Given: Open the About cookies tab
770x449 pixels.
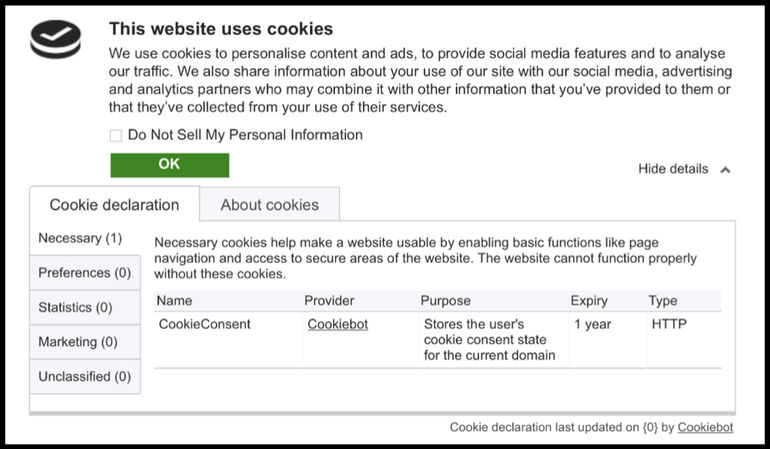Looking at the screenshot, I should 269,205.
